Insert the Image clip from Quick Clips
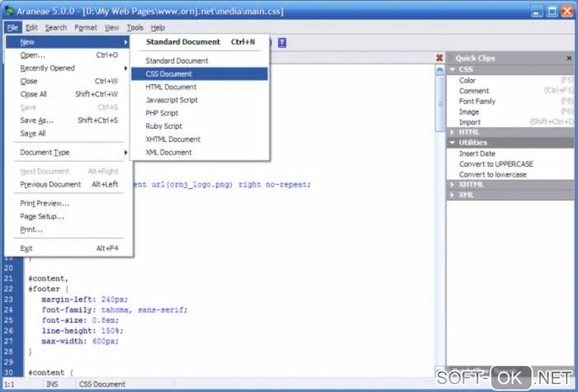 coord(511,112)
